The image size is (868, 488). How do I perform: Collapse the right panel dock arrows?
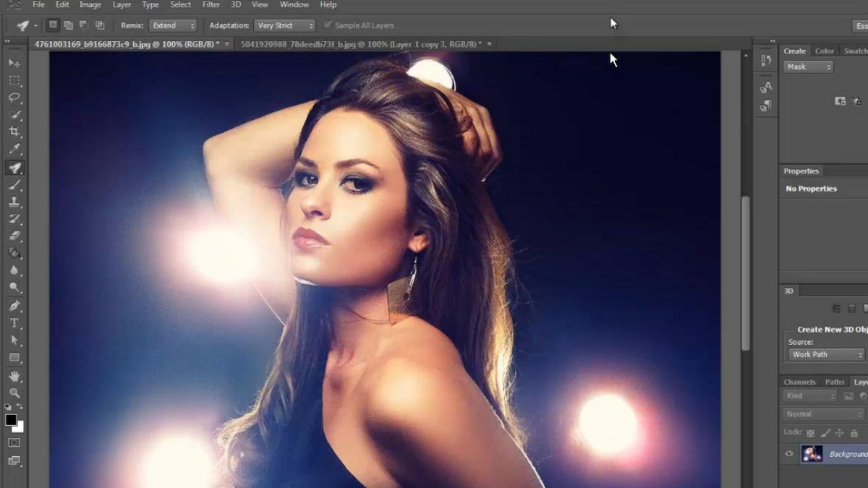click(773, 43)
